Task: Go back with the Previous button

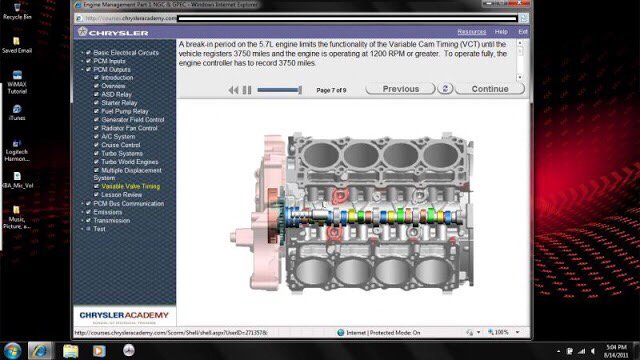Action: coord(400,89)
